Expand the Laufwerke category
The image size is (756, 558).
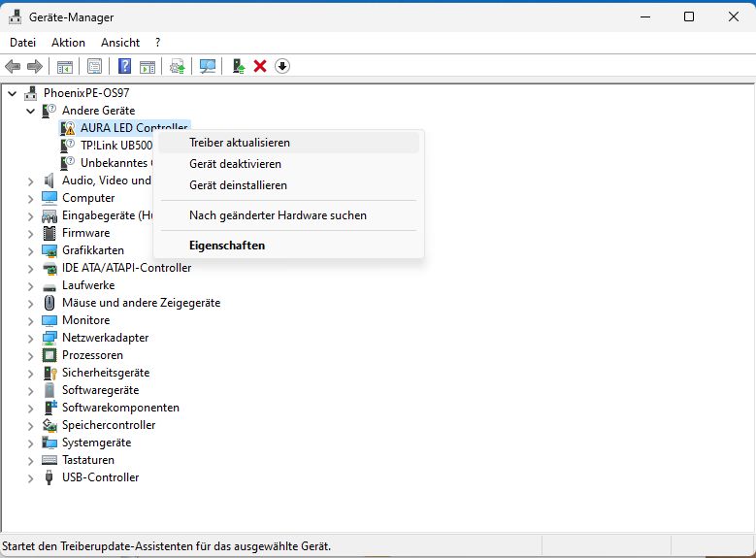(30, 286)
